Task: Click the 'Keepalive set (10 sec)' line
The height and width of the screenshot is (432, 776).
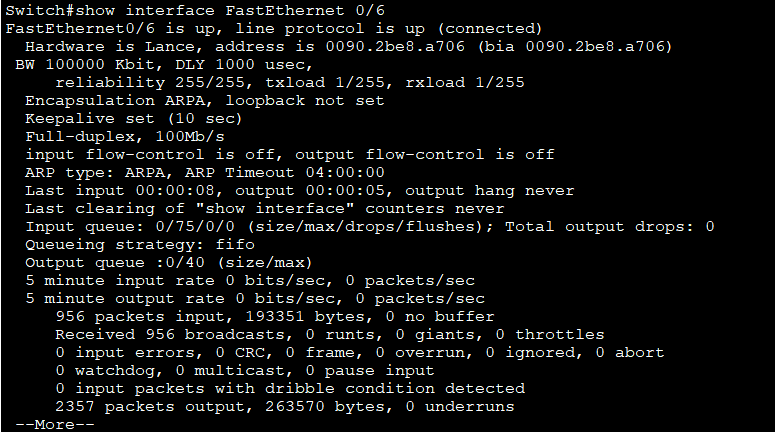Action: pyautogui.click(x=134, y=119)
